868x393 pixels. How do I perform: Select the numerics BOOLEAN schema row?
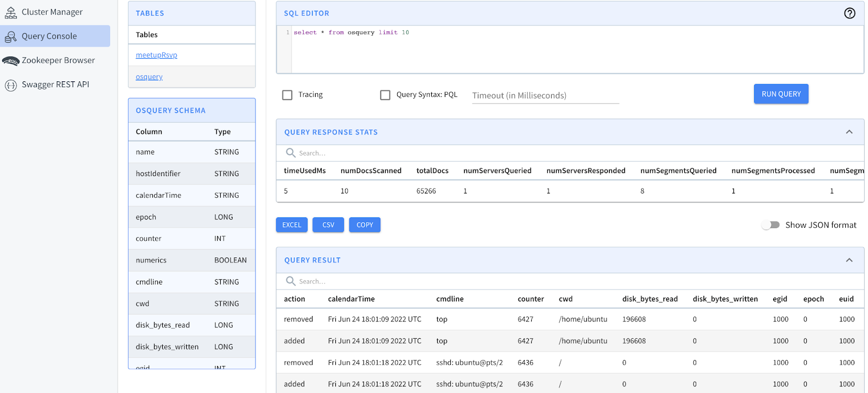192,261
